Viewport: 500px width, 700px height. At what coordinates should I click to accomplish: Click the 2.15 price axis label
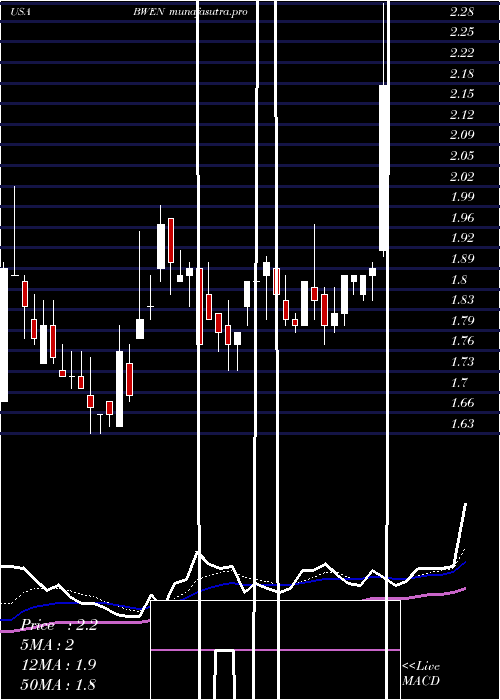[x=462, y=94]
